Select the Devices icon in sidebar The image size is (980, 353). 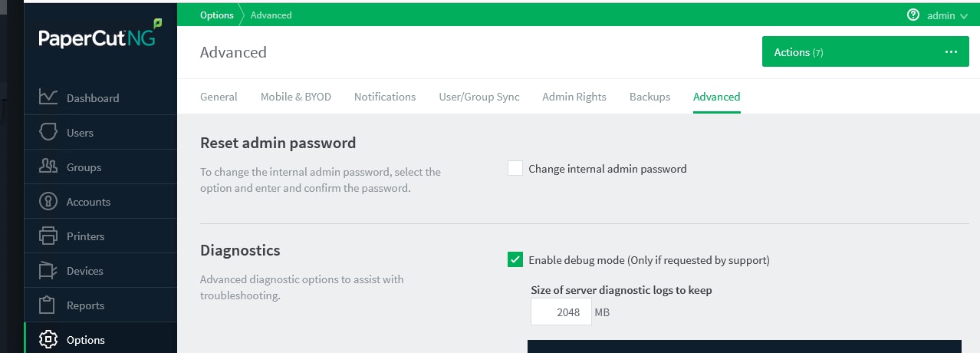coord(48,270)
